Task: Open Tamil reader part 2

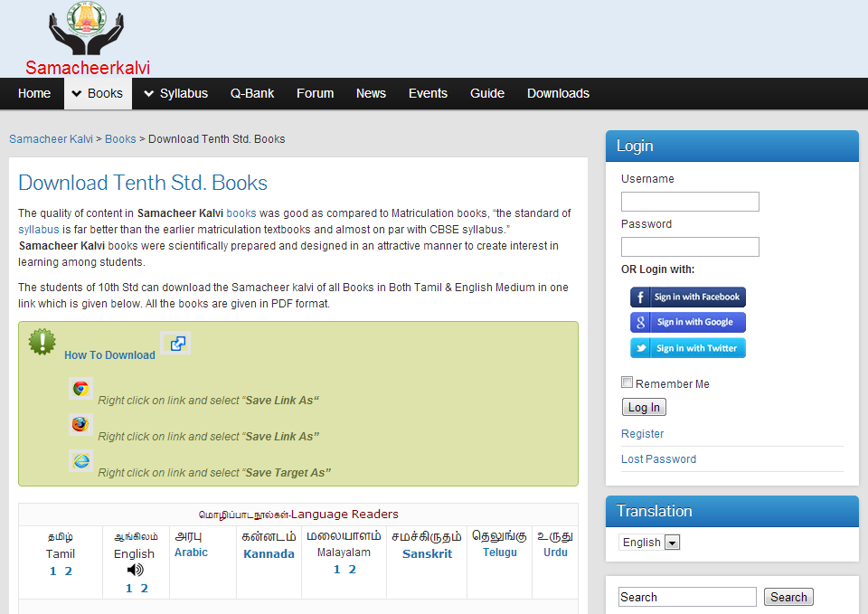Action: pyautogui.click(x=68, y=571)
